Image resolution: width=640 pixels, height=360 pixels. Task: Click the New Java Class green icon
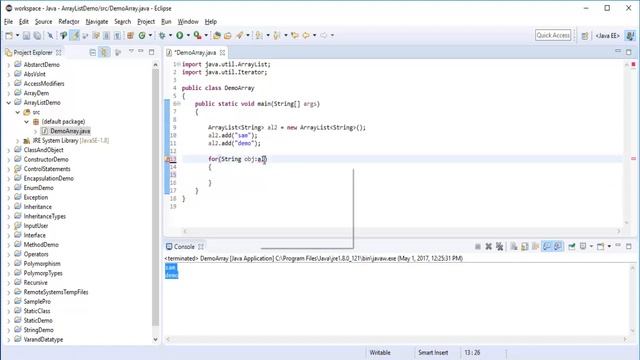tap(142, 36)
